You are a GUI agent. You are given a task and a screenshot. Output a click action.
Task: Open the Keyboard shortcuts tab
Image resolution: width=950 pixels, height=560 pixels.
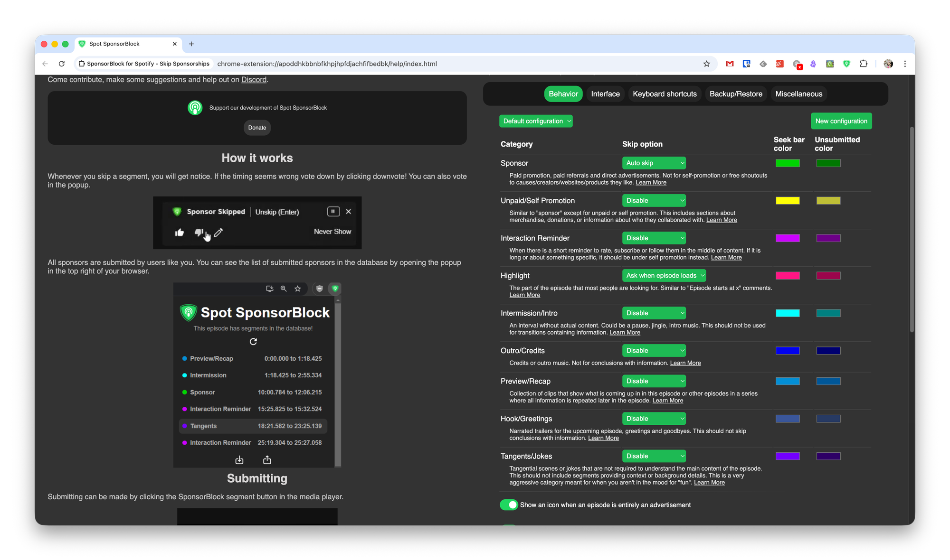(665, 94)
